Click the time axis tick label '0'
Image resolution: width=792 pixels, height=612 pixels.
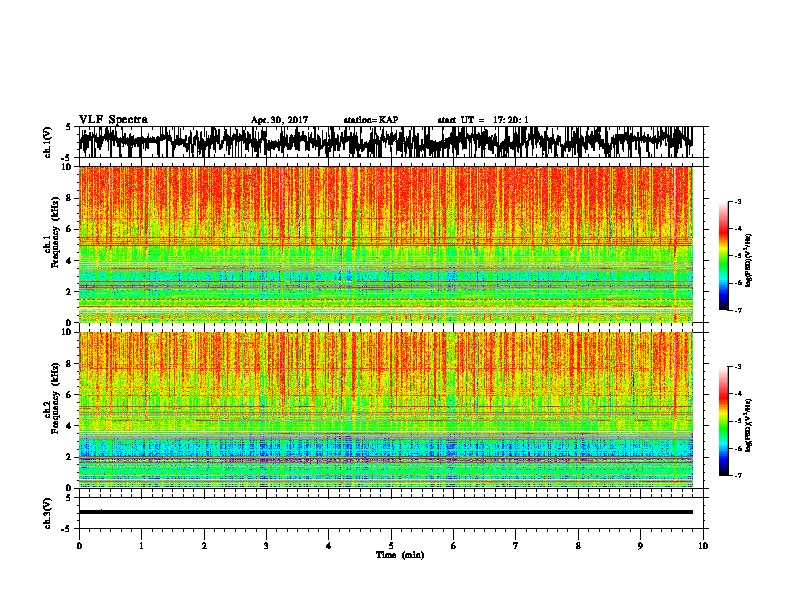(x=79, y=546)
